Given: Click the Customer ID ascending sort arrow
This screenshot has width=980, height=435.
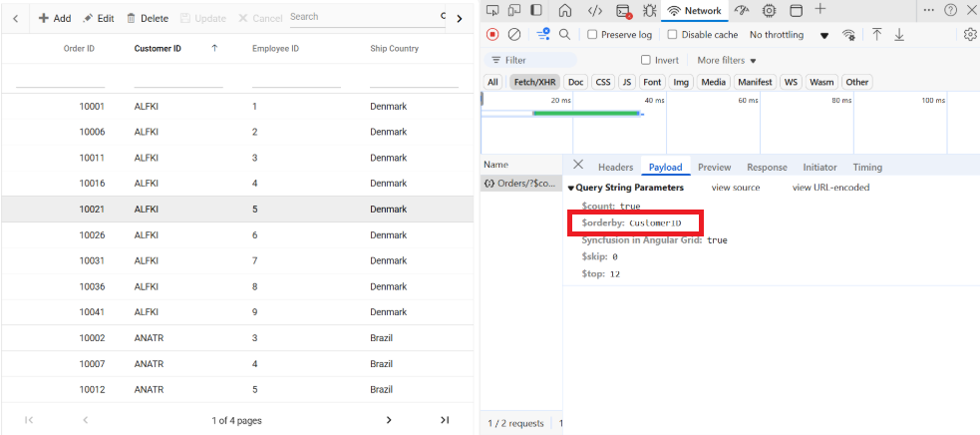Looking at the screenshot, I should tap(215, 48).
